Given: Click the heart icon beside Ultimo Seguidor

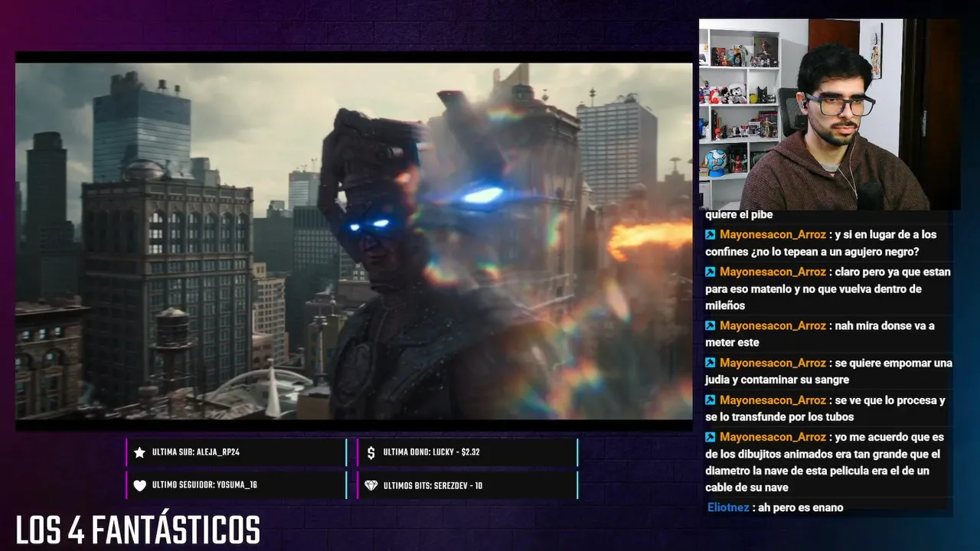Looking at the screenshot, I should coord(139,485).
